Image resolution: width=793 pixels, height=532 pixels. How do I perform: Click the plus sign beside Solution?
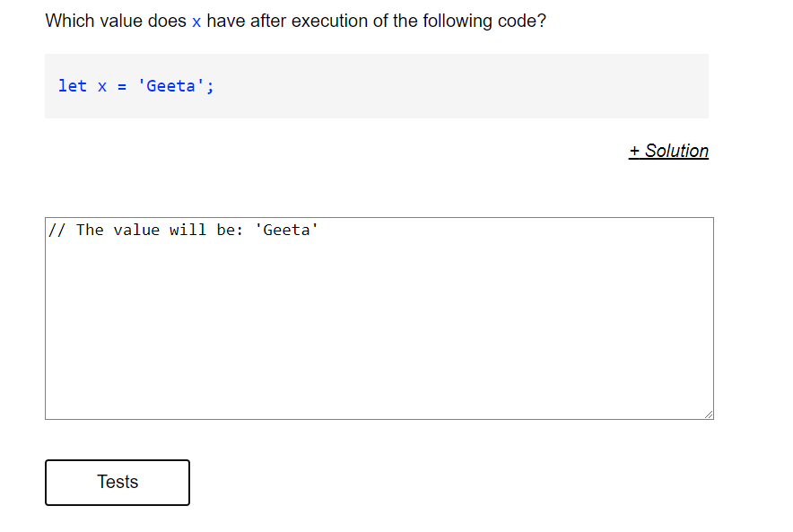tap(634, 151)
